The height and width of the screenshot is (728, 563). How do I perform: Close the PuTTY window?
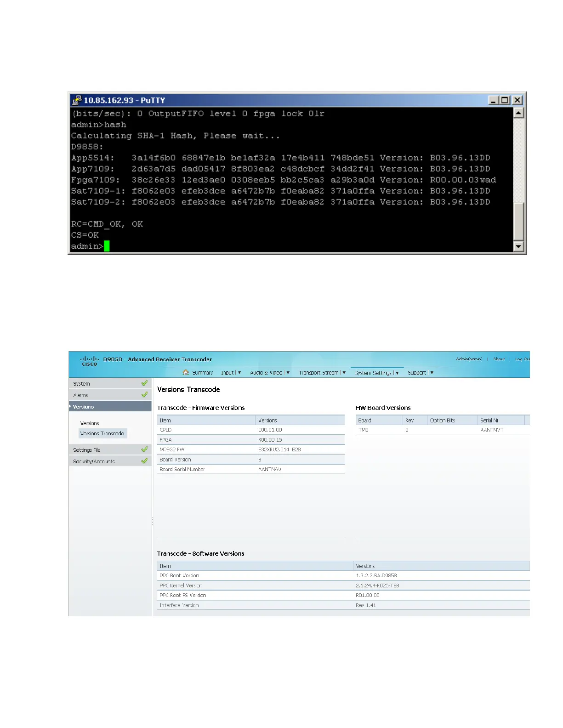pos(517,100)
